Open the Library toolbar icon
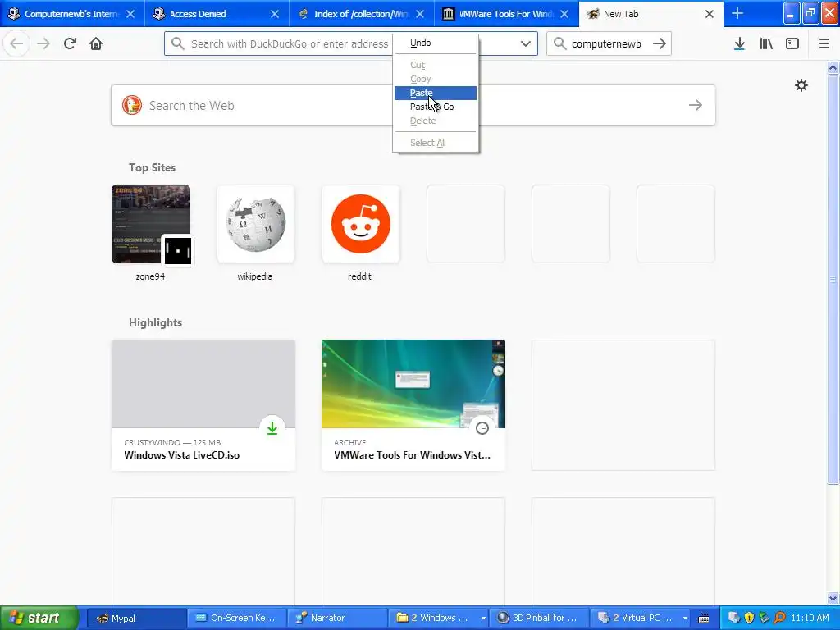The image size is (840, 630). pos(766,43)
